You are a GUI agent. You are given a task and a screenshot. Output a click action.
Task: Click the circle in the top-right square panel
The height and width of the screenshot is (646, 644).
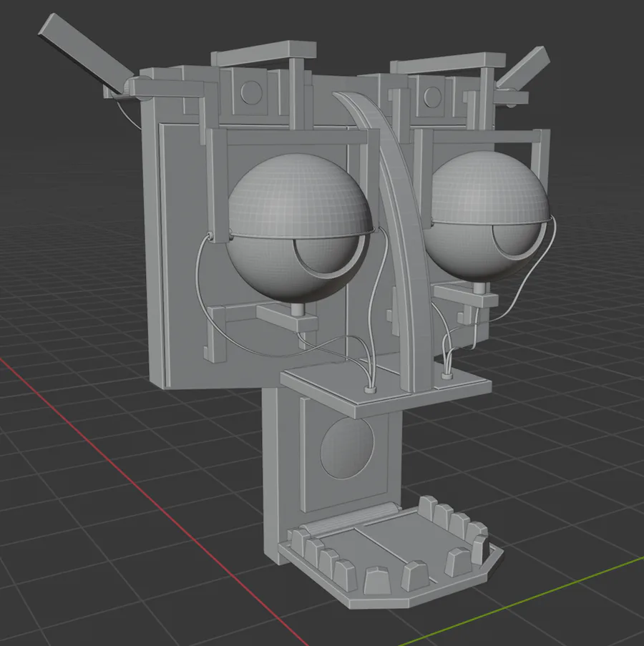(431, 97)
